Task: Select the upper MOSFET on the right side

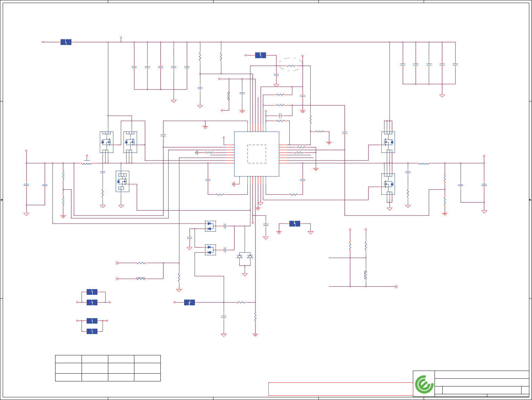Action: [388, 142]
